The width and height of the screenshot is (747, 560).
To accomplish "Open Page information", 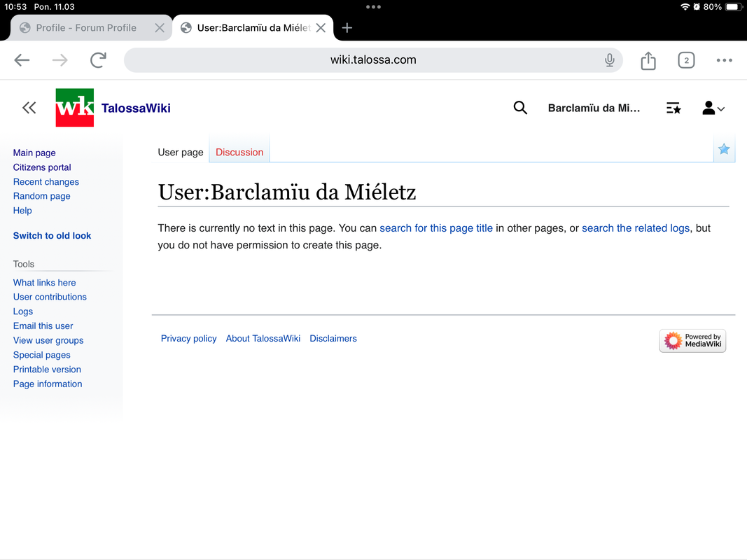I will coord(47,384).
